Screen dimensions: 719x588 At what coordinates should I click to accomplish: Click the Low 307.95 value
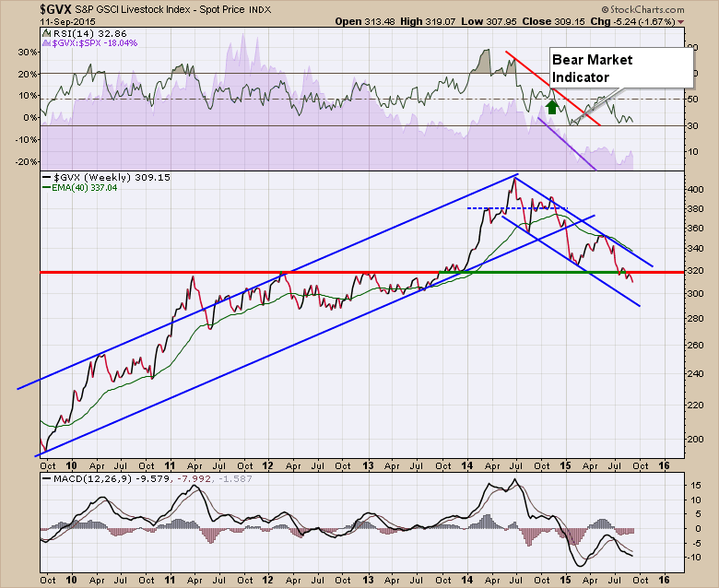click(488, 21)
